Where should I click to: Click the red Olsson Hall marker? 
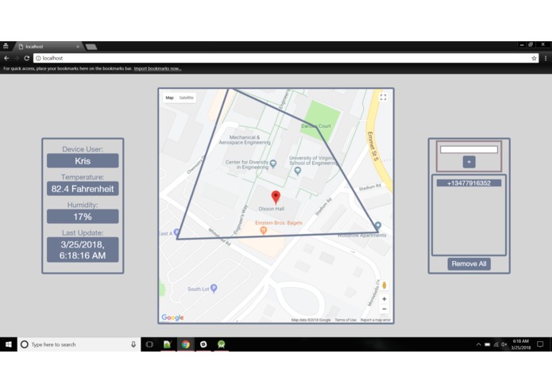276,198
